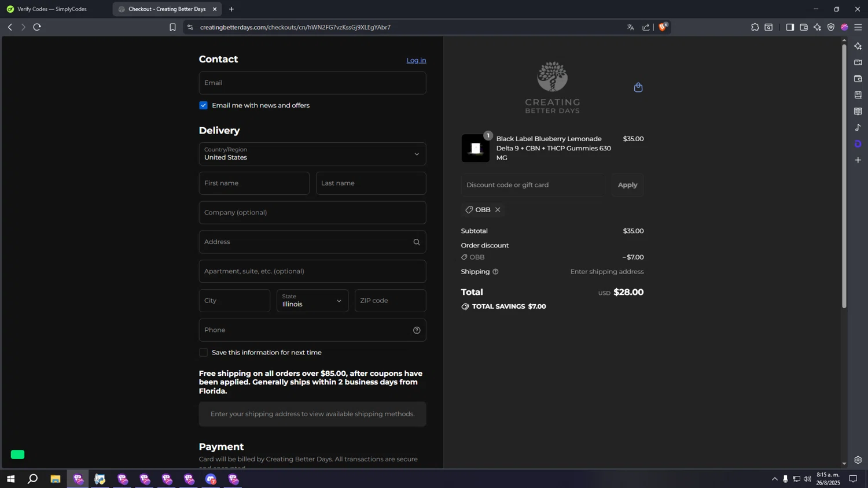Click the Apartment, suite field
The height and width of the screenshot is (488, 868).
312,271
